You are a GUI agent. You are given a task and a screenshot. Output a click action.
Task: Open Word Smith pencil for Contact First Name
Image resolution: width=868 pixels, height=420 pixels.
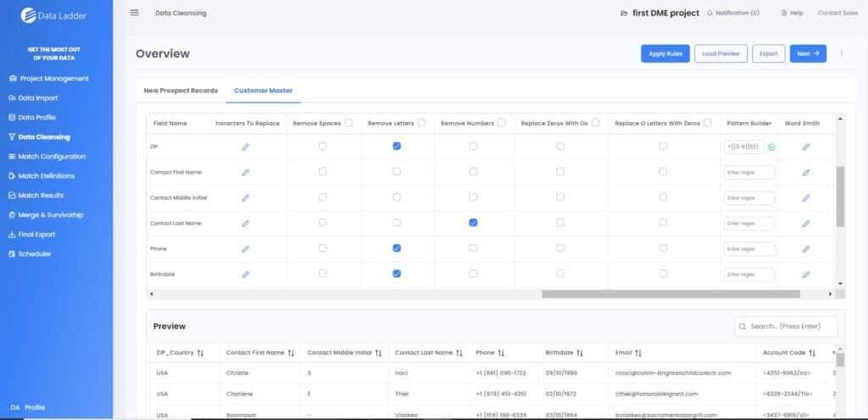(x=806, y=173)
